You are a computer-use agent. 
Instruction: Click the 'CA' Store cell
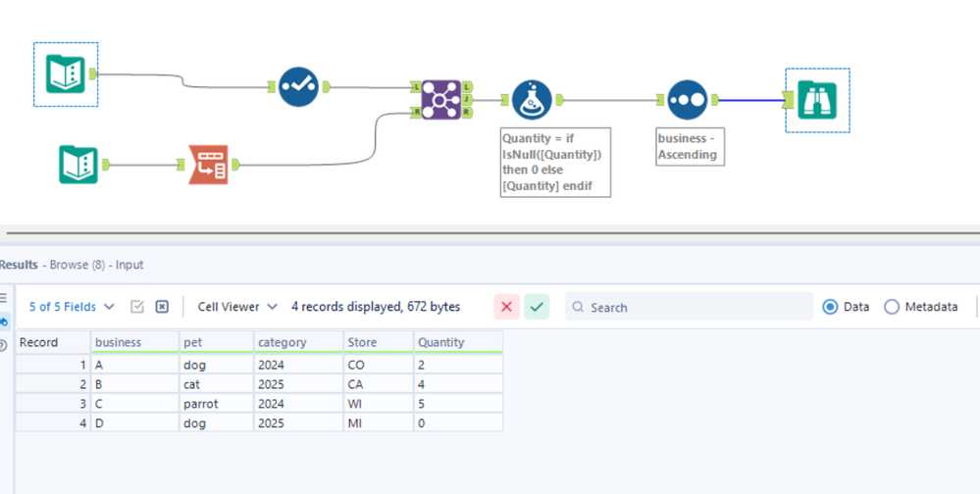(378, 384)
